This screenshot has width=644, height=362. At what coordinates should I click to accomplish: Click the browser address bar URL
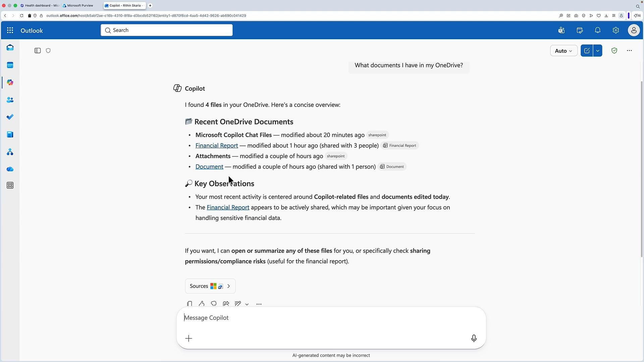click(146, 16)
